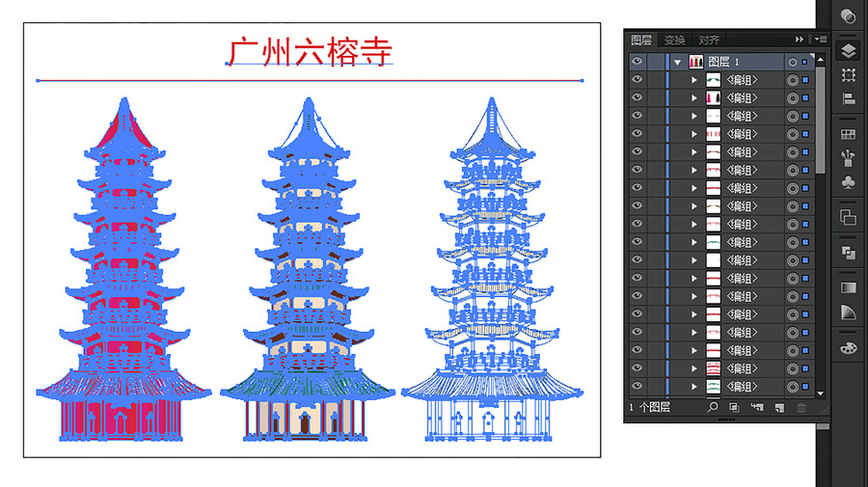Click selection indicator square of 图层 1
The width and height of the screenshot is (868, 487).
tap(805, 62)
